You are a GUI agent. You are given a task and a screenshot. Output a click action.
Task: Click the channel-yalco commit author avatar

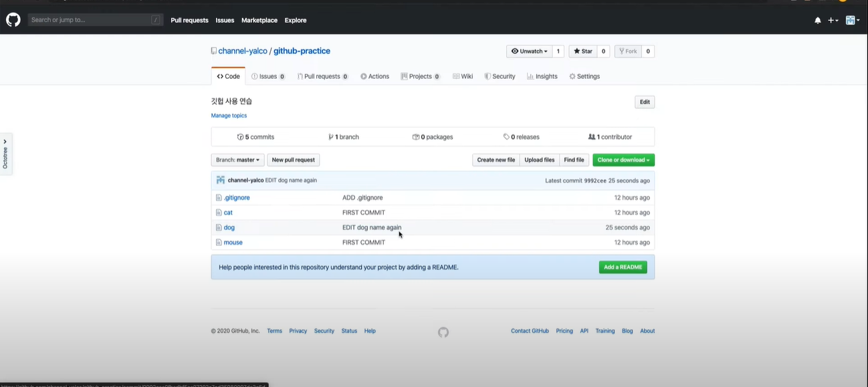pyautogui.click(x=221, y=180)
